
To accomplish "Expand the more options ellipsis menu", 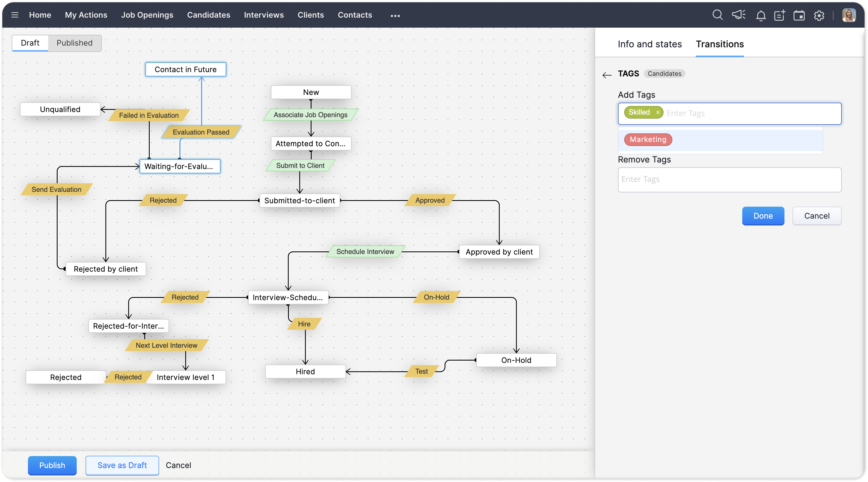I will click(x=395, y=15).
